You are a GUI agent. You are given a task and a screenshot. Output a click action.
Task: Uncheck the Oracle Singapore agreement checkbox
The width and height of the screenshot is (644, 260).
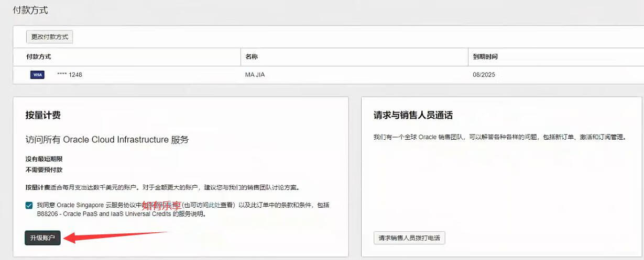(29, 205)
